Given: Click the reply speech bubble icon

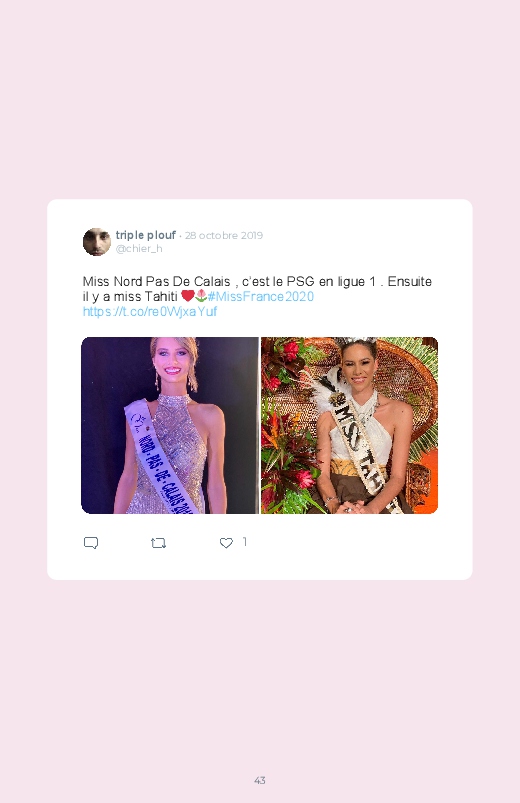Looking at the screenshot, I should (x=91, y=543).
